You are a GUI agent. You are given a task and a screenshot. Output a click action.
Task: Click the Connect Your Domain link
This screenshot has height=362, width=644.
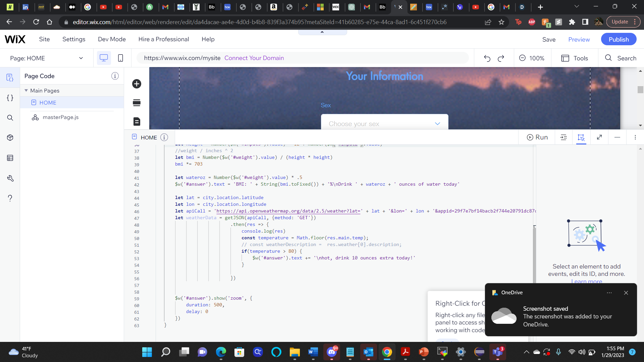pos(254,58)
